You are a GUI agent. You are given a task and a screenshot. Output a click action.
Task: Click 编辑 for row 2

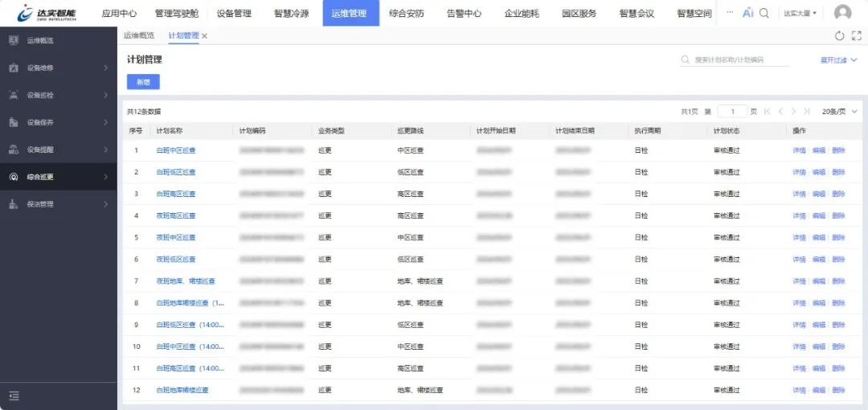click(819, 172)
